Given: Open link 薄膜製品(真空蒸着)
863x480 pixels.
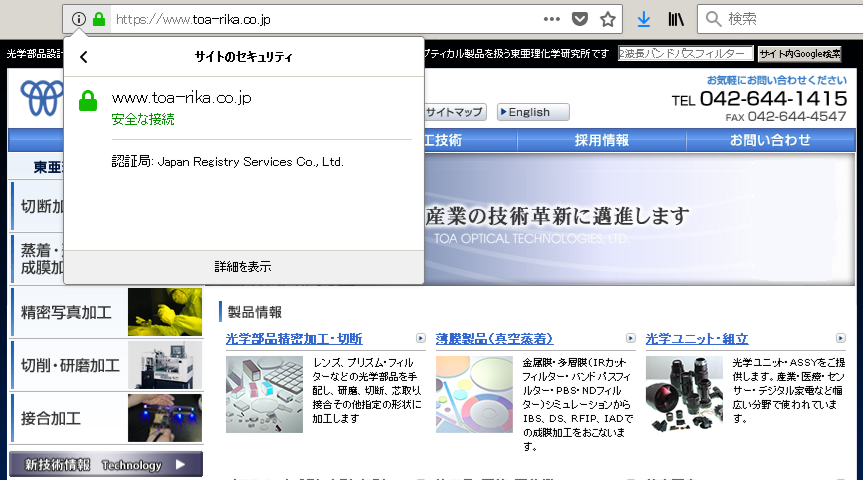Looking at the screenshot, I should pyautogui.click(x=494, y=339).
